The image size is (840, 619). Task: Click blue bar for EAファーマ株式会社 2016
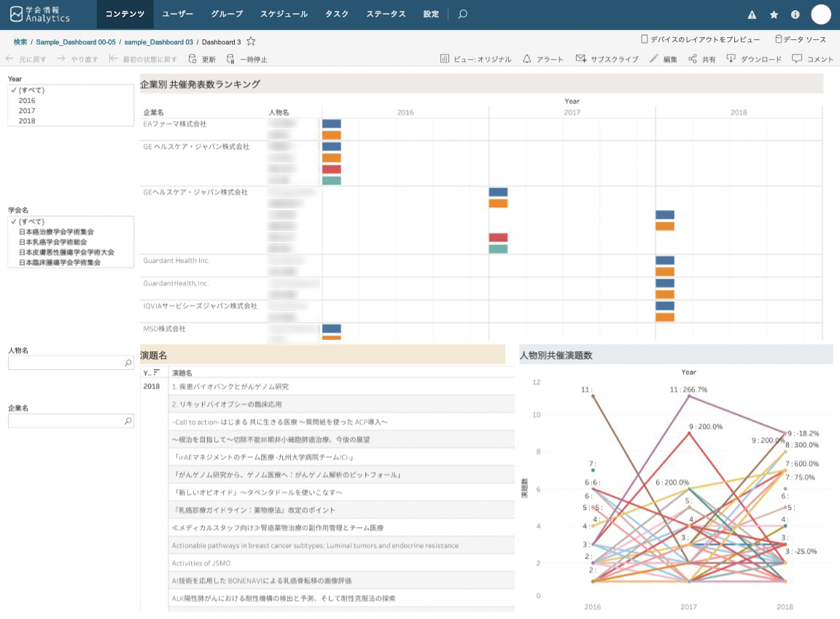click(x=332, y=124)
